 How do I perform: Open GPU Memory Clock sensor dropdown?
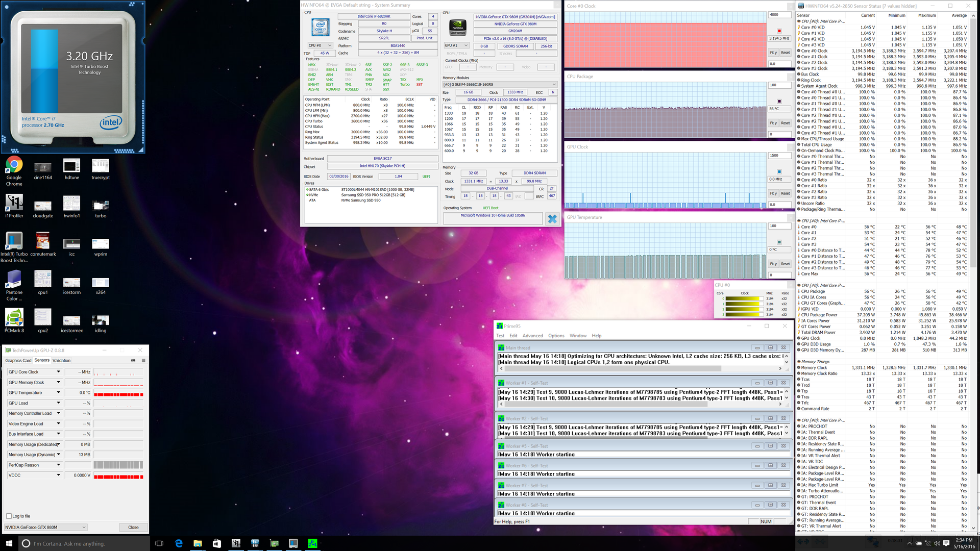pyautogui.click(x=58, y=382)
